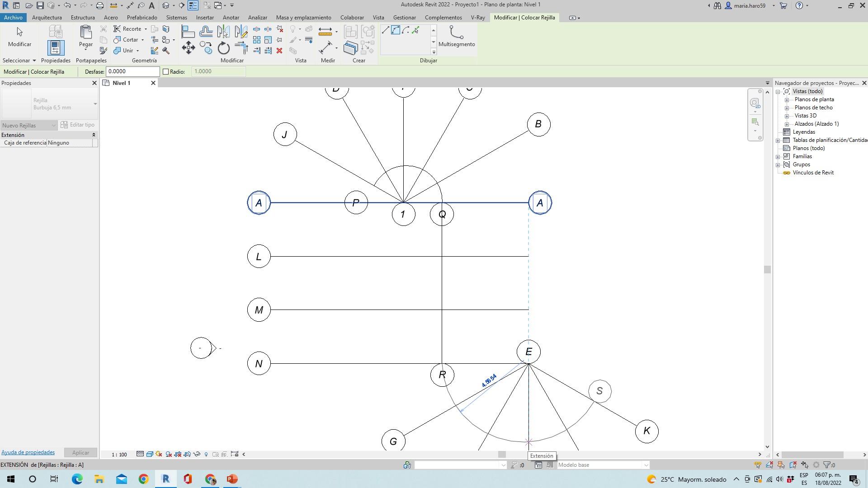Select the Align tool
868x488 pixels.
[x=188, y=32]
